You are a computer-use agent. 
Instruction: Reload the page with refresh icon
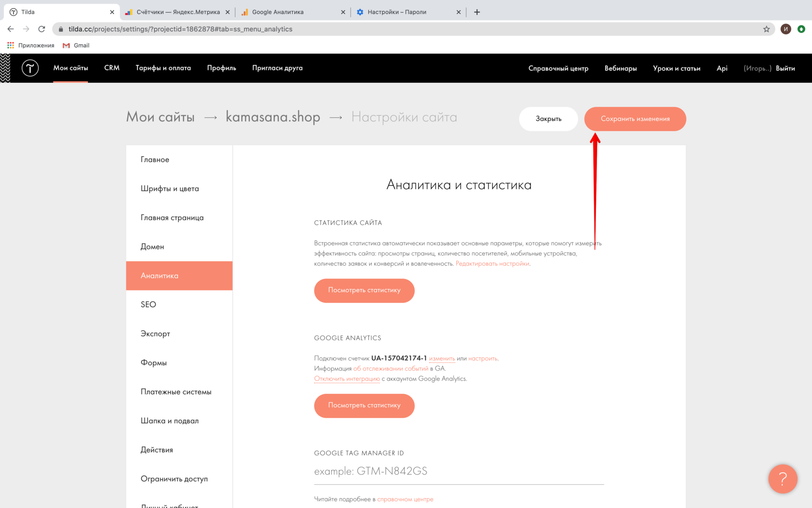(x=42, y=29)
